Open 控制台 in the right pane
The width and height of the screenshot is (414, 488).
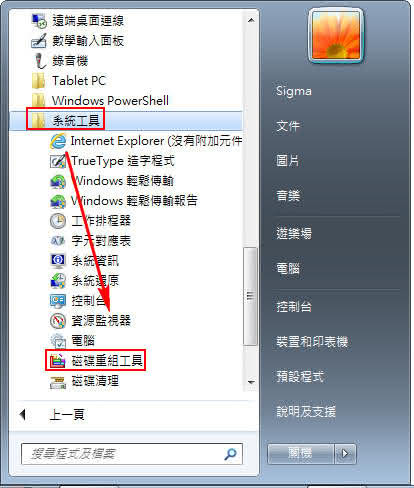click(294, 307)
